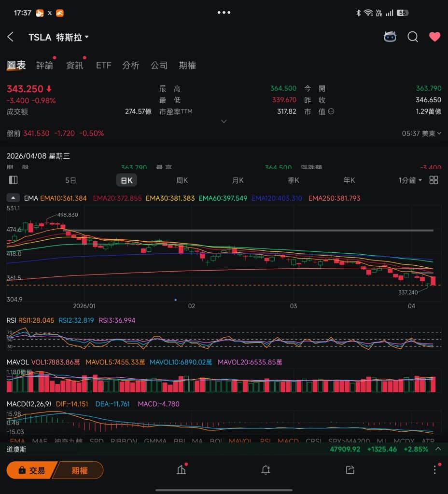Image resolution: width=448 pixels, height=494 pixels.
Task: Click the MACD(12,26,9) indicator title
Action: click(x=28, y=404)
